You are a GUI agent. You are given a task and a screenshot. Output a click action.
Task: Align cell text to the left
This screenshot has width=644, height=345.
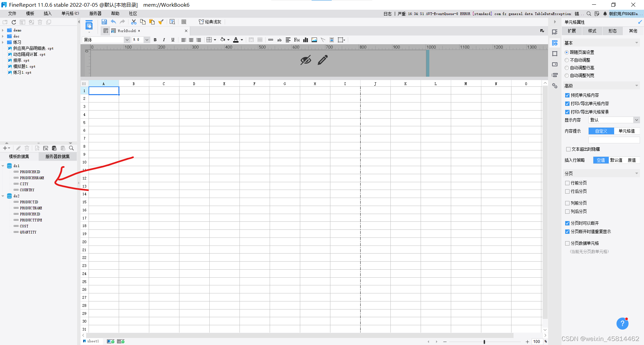click(184, 40)
